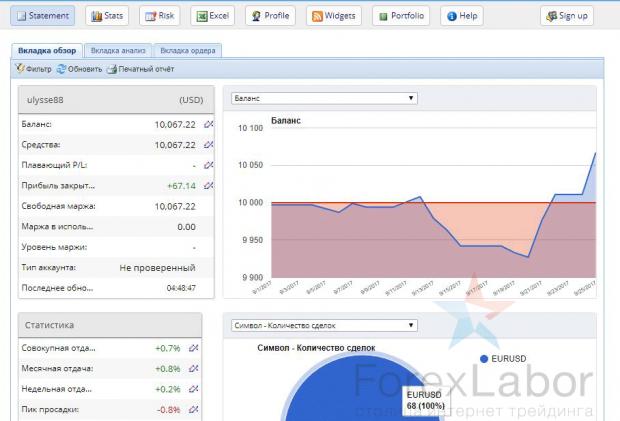
Task: Click the chart icon beside Прибыль закрыт row
Action: (x=208, y=186)
